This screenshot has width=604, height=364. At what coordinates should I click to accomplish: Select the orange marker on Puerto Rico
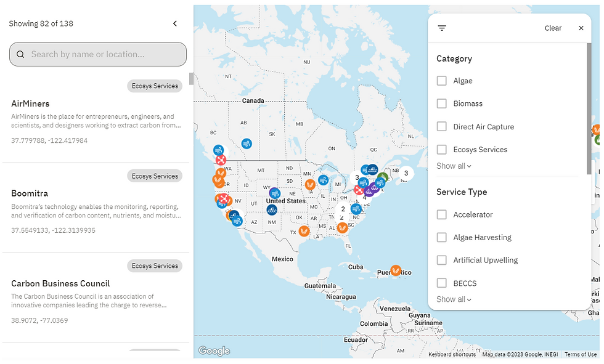tap(396, 270)
